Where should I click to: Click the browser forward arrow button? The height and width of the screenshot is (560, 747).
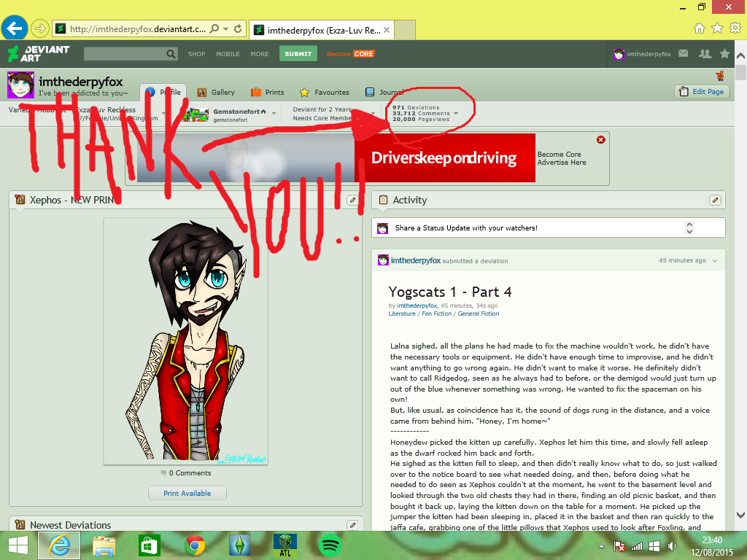point(40,28)
